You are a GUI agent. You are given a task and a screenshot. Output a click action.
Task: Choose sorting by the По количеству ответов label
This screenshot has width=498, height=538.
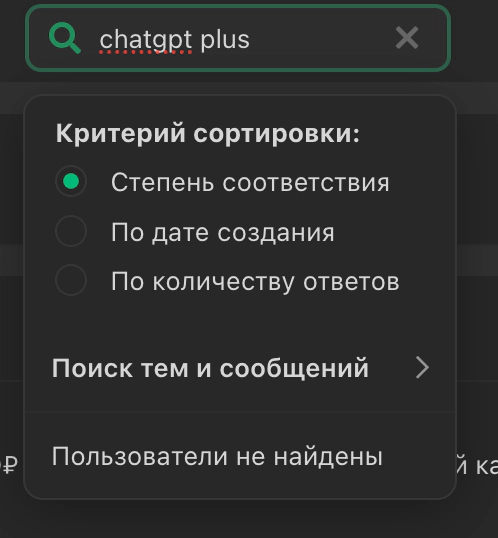click(x=255, y=282)
